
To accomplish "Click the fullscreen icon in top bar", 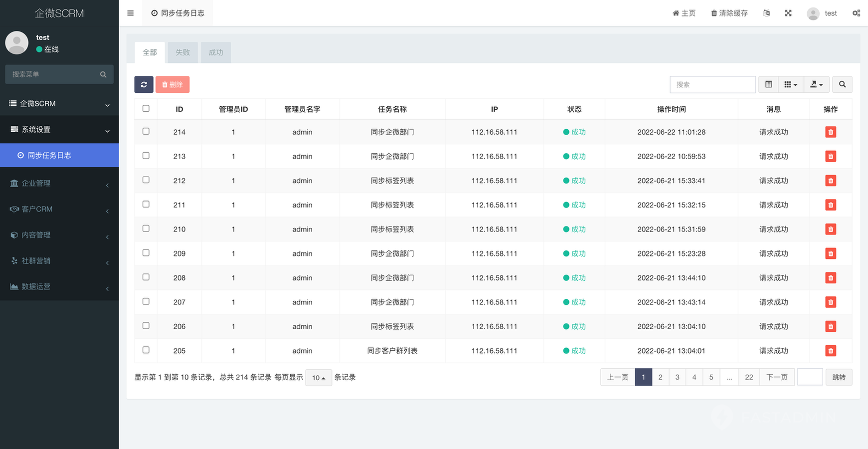I will coord(788,13).
